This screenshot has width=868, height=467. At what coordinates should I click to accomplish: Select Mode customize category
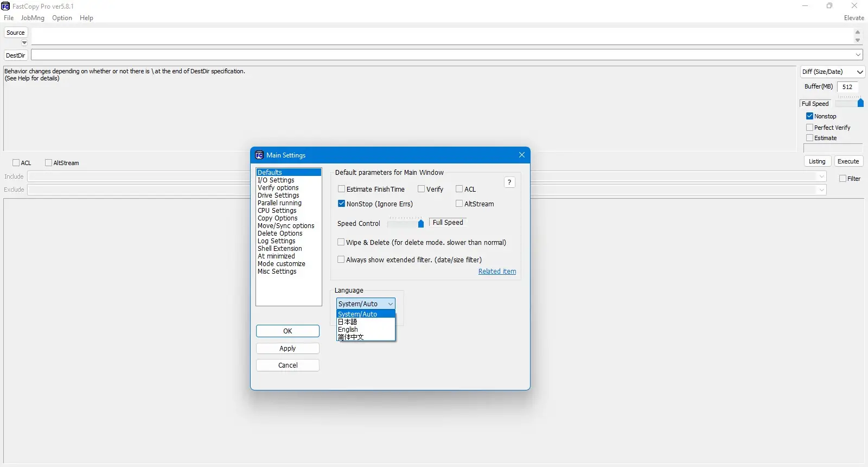point(289,264)
